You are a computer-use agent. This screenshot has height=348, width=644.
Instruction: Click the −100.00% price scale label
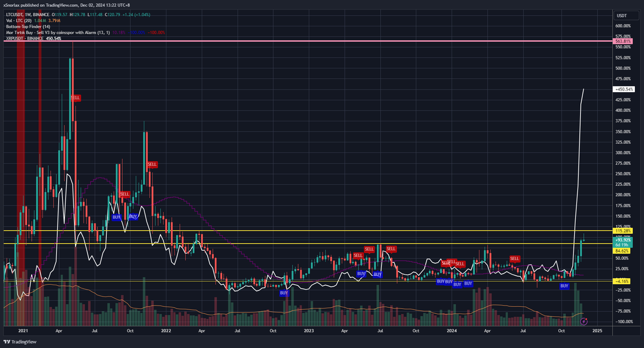[x=624, y=321]
